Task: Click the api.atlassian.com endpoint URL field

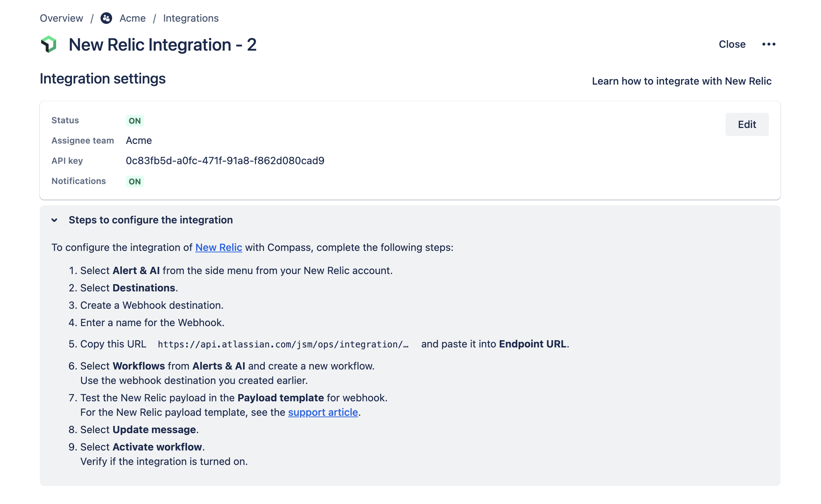Action: pos(283,344)
